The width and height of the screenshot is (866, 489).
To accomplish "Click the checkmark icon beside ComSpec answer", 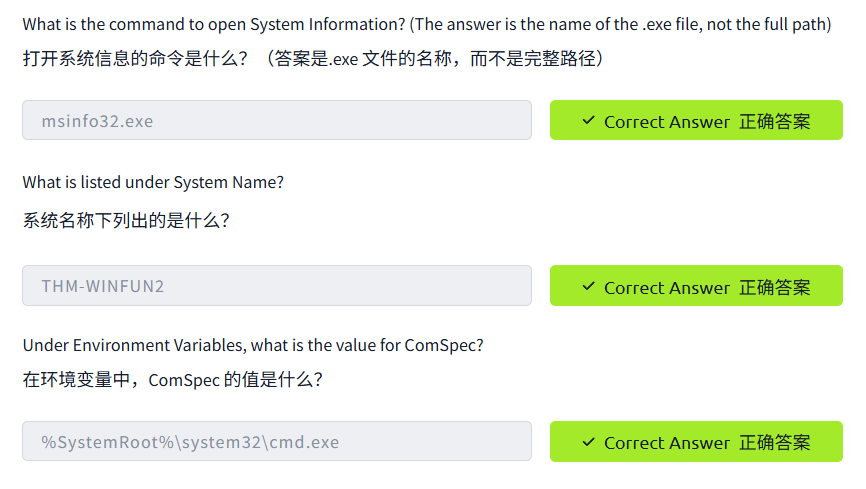I will coord(588,442).
